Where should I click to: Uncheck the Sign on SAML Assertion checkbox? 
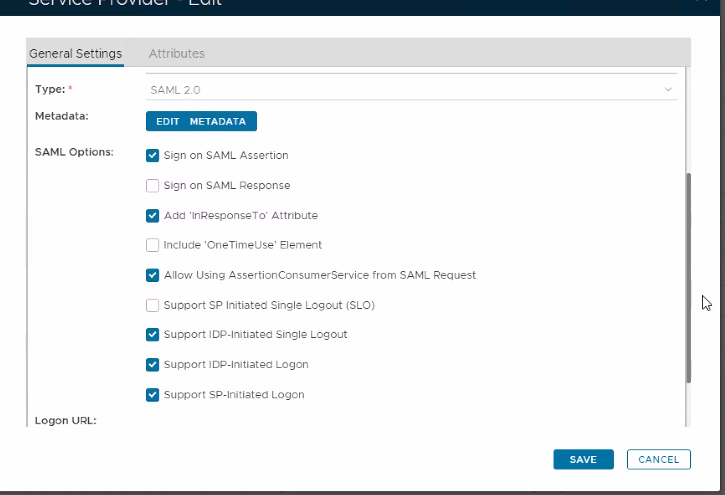[x=153, y=156]
